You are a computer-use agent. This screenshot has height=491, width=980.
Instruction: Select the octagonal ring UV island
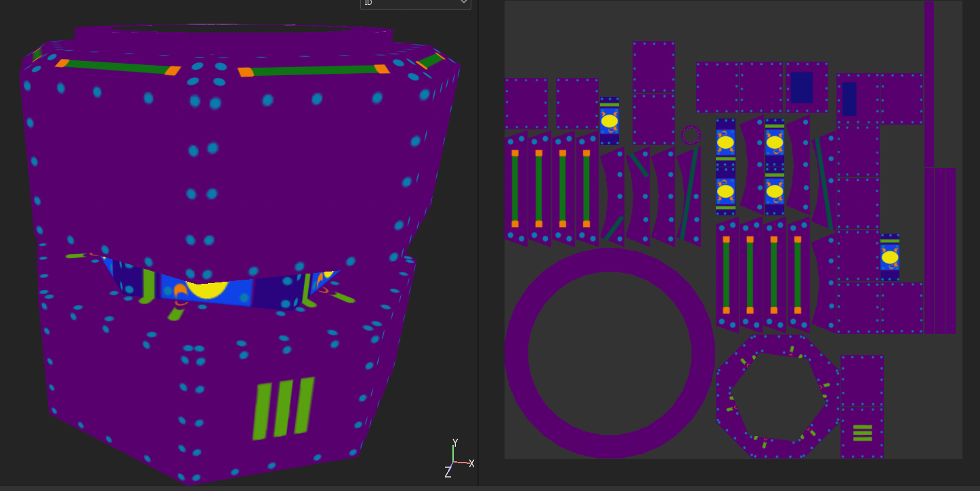click(777, 396)
